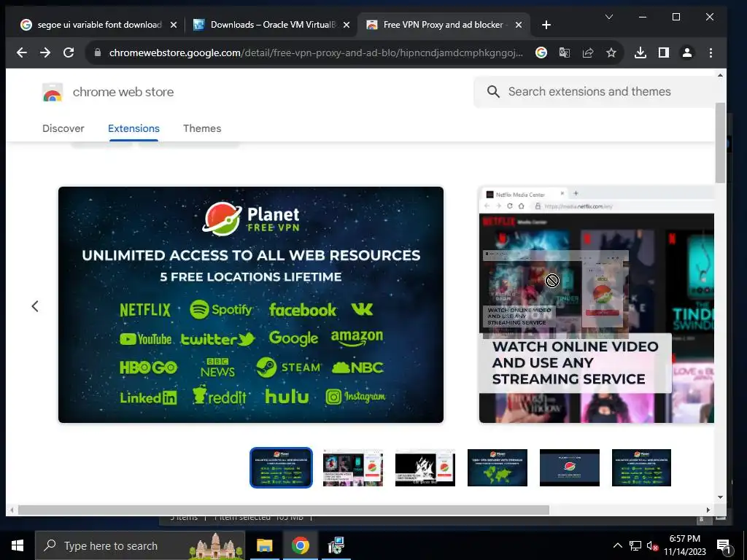Select Free VPN Proxy and ad blocker tab

(x=443, y=25)
